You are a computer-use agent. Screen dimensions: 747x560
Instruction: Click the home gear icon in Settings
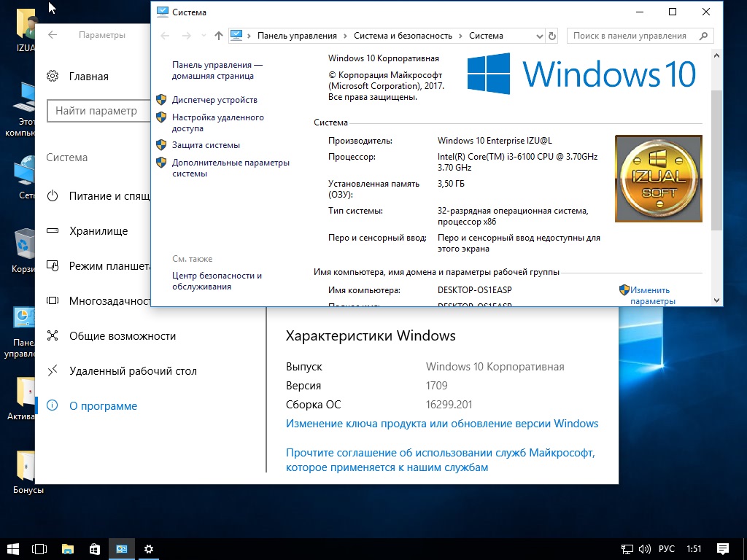tap(53, 76)
